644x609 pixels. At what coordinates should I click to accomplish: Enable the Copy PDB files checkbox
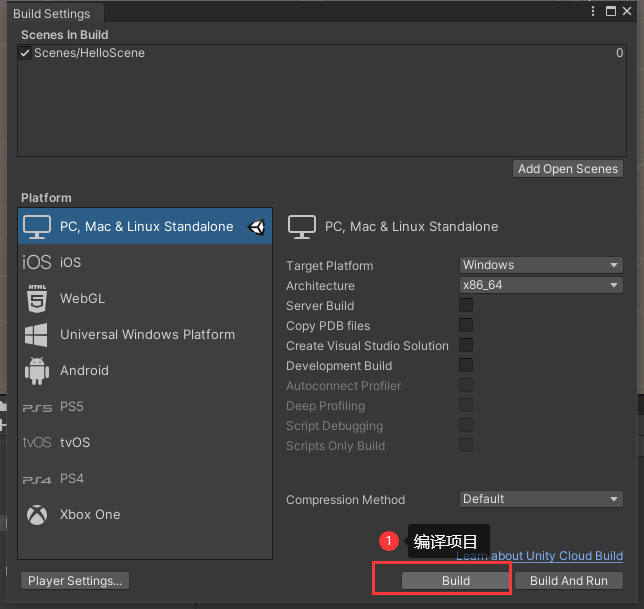pos(466,325)
